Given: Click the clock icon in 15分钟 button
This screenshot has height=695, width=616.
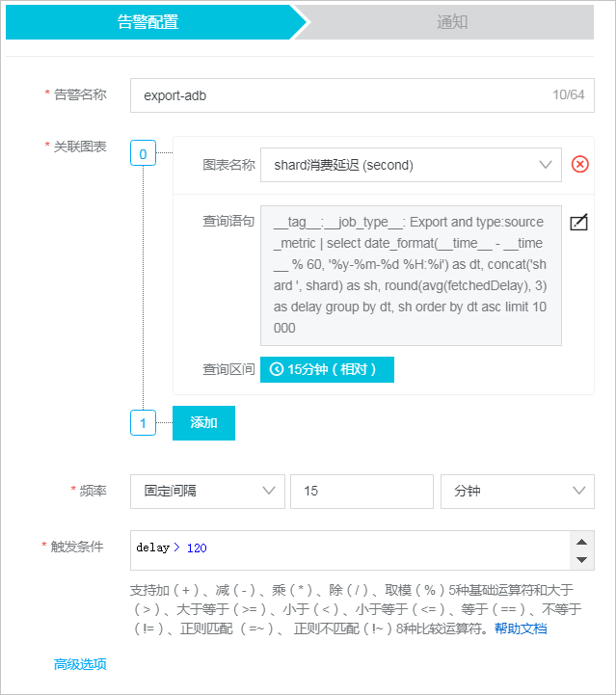Looking at the screenshot, I should [x=277, y=369].
